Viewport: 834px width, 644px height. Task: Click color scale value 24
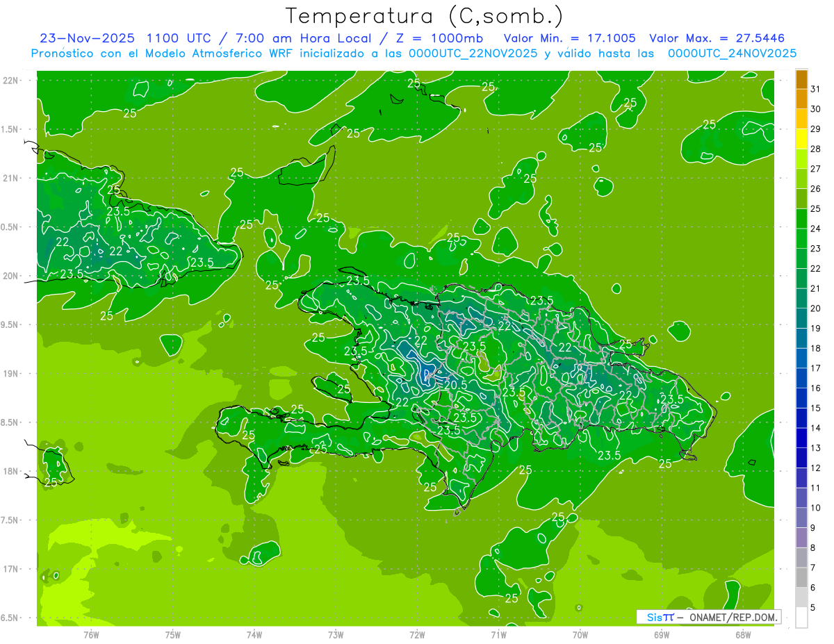(815, 229)
